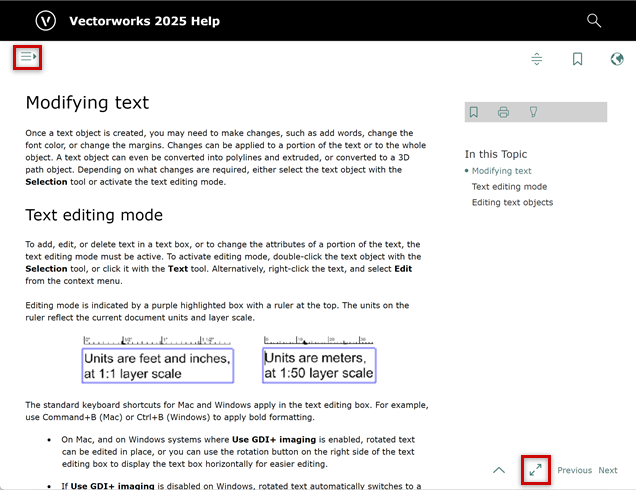Image resolution: width=636 pixels, height=490 pixels.
Task: Click the Vectorworks 2025 Help title
Action: coord(144,21)
